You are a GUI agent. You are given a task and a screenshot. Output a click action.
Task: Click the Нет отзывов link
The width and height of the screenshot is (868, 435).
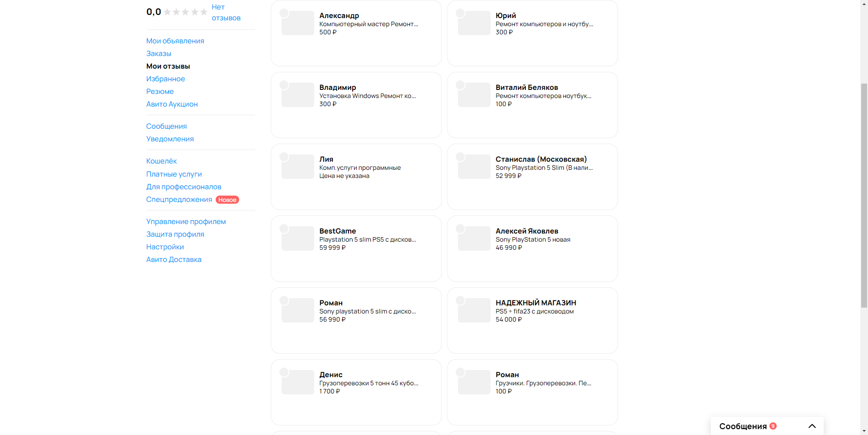(x=226, y=13)
